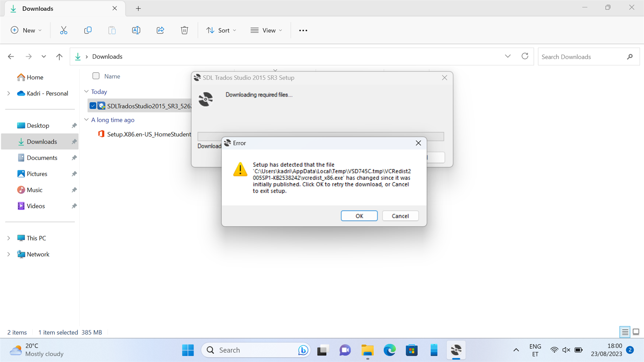Toggle the select-all checkbox beside Name
The height and width of the screenshot is (362, 644).
click(x=96, y=76)
